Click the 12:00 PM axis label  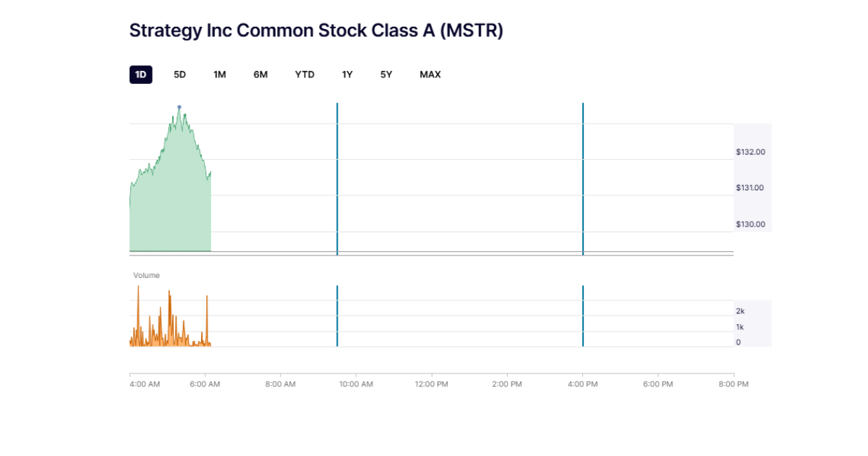click(431, 384)
